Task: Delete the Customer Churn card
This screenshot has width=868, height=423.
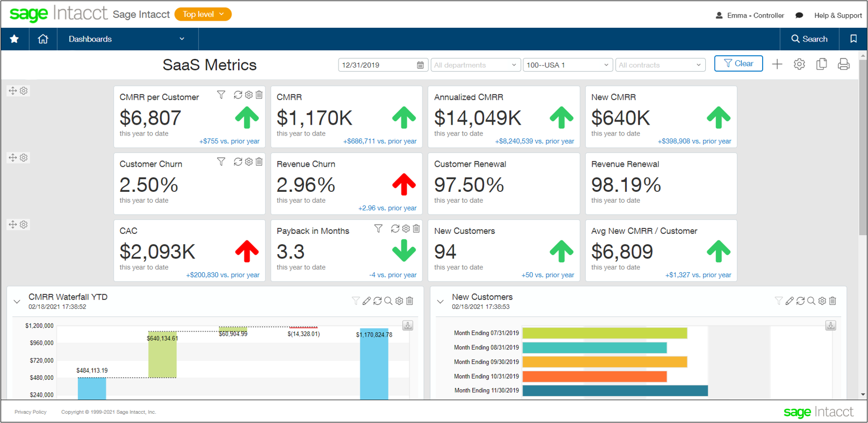Action: point(259,161)
